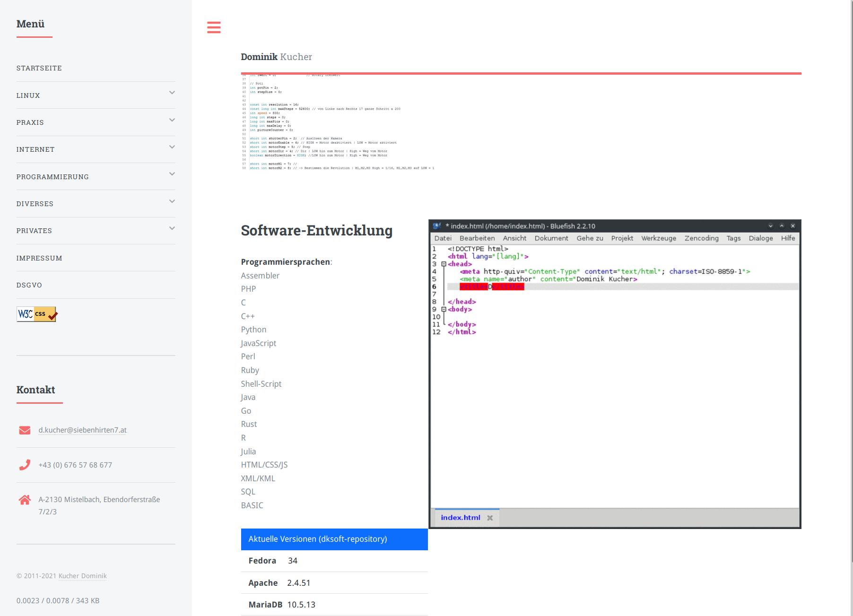
Task: Expand the Programmierung submenu arrow
Action: point(172,174)
